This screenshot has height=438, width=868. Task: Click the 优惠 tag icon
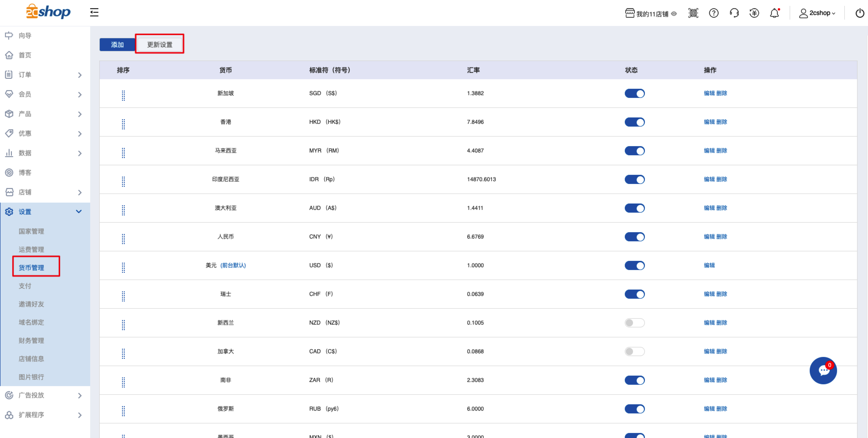(9, 133)
